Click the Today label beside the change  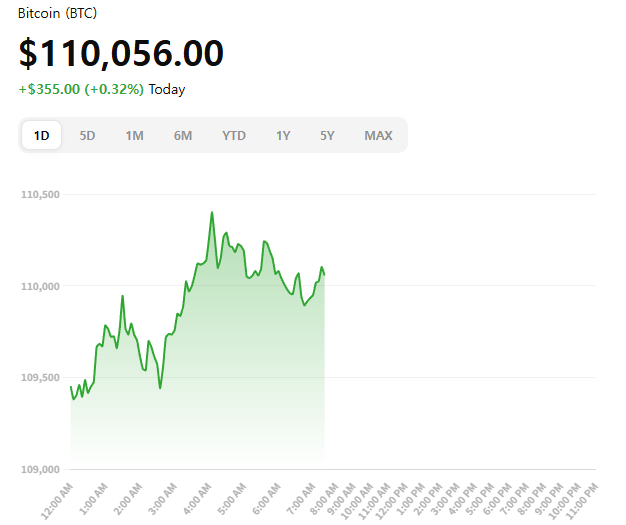(x=167, y=89)
